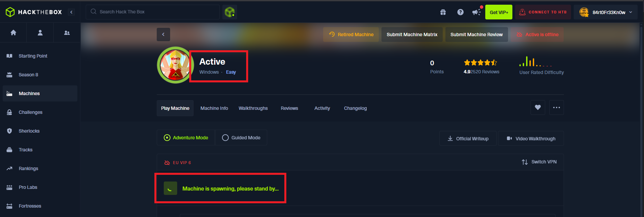Switch to the Machine Info tab
The width and height of the screenshot is (644, 217).
coord(214,108)
